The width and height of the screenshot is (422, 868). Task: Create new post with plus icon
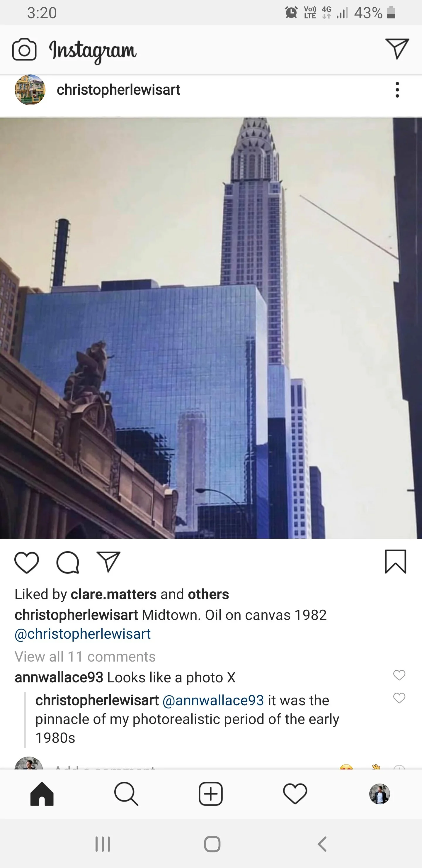tap(211, 794)
